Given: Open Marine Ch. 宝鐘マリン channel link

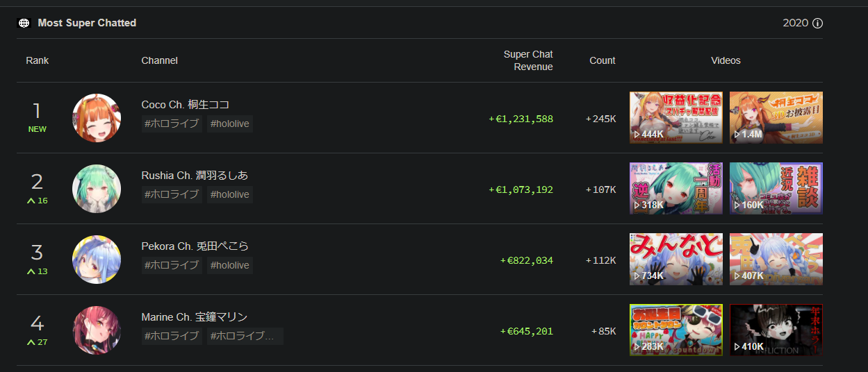Looking at the screenshot, I should pos(194,317).
